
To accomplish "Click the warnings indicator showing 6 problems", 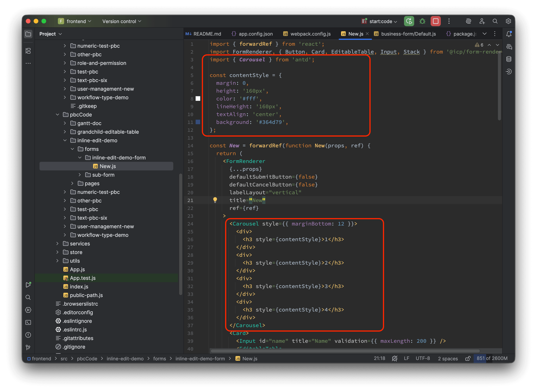I will coord(479,45).
